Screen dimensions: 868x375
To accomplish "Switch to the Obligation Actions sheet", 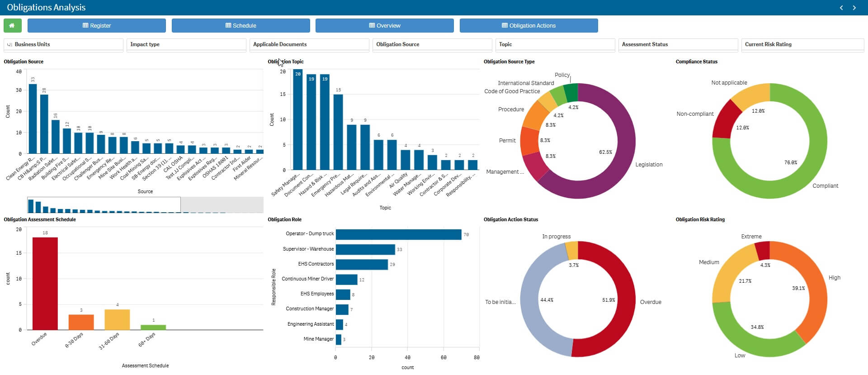I will coord(528,26).
